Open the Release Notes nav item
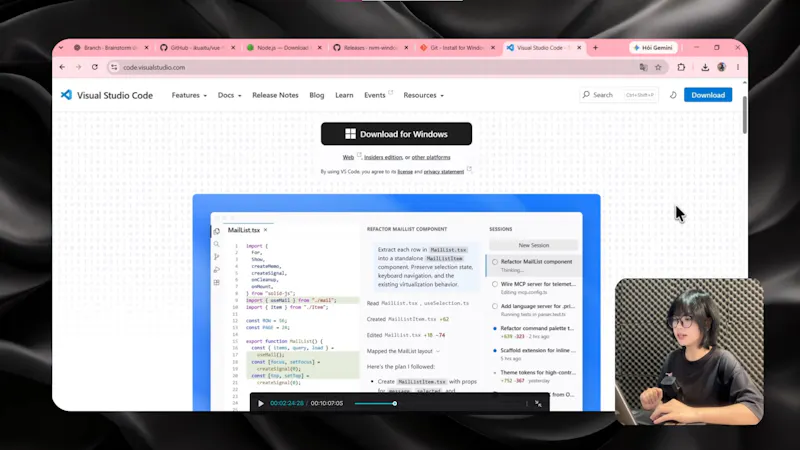 [275, 95]
